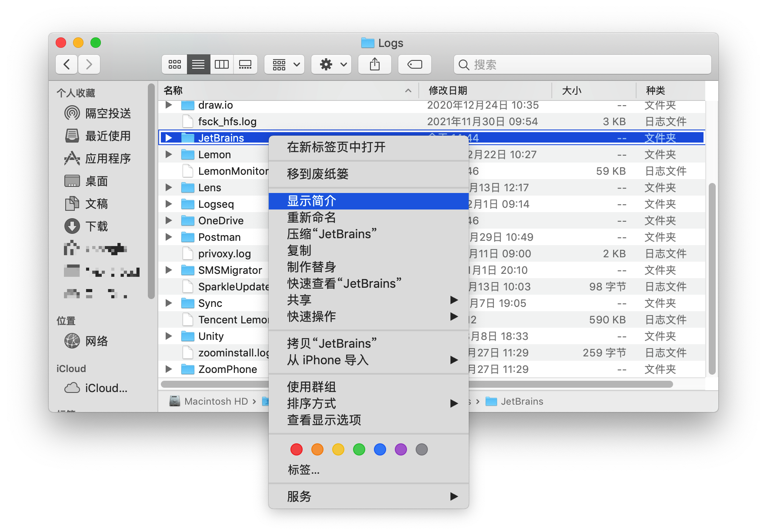The image size is (767, 532).
Task: Open the 服务 submenu
Action: [369, 496]
